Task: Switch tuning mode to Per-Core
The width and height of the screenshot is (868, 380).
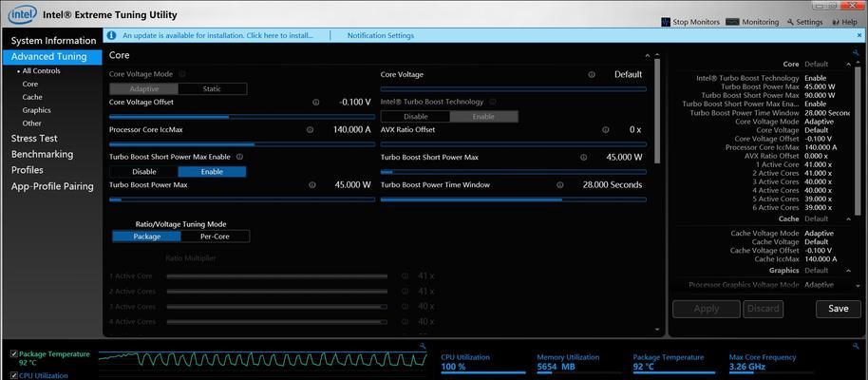Action: point(215,237)
